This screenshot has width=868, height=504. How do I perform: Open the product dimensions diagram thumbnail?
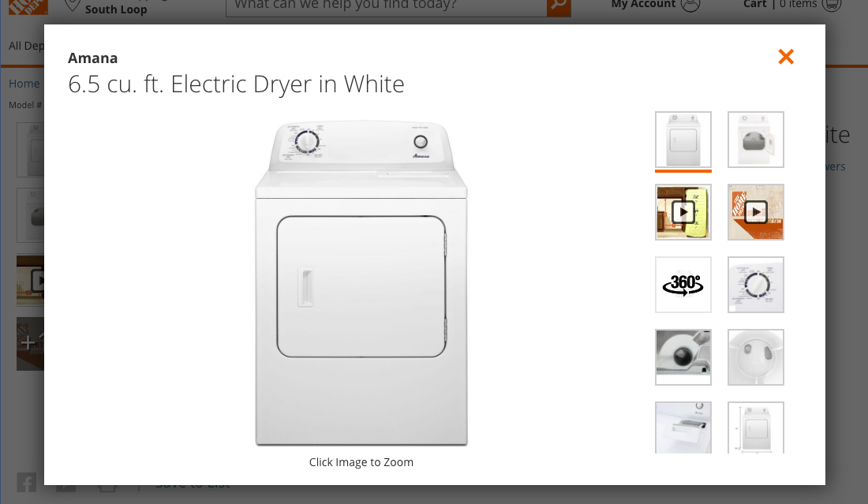coord(755,426)
